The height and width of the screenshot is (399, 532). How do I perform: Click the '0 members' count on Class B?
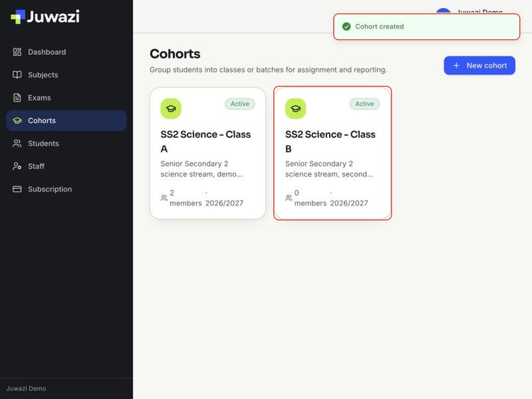(310, 198)
